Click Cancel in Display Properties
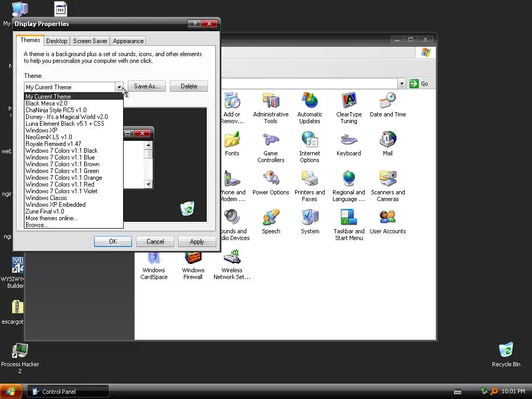Screen dimensions: 532x399 click(155, 242)
